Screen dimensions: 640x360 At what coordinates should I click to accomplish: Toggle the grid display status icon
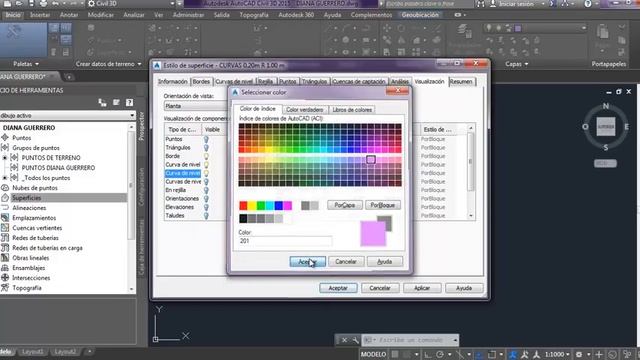tap(395, 355)
